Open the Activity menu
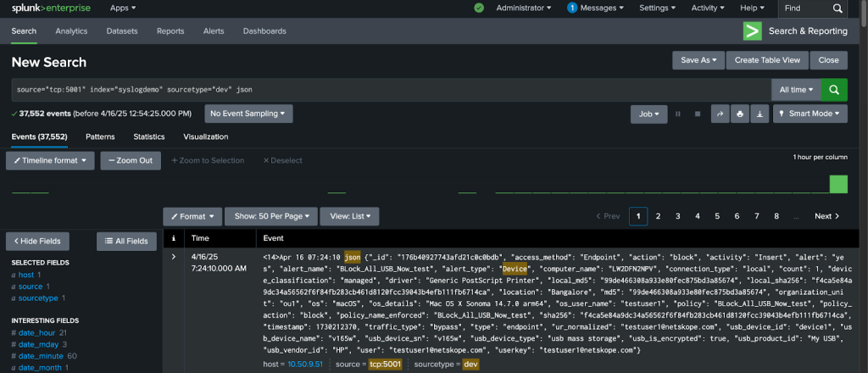The width and height of the screenshot is (868, 373). [x=708, y=8]
